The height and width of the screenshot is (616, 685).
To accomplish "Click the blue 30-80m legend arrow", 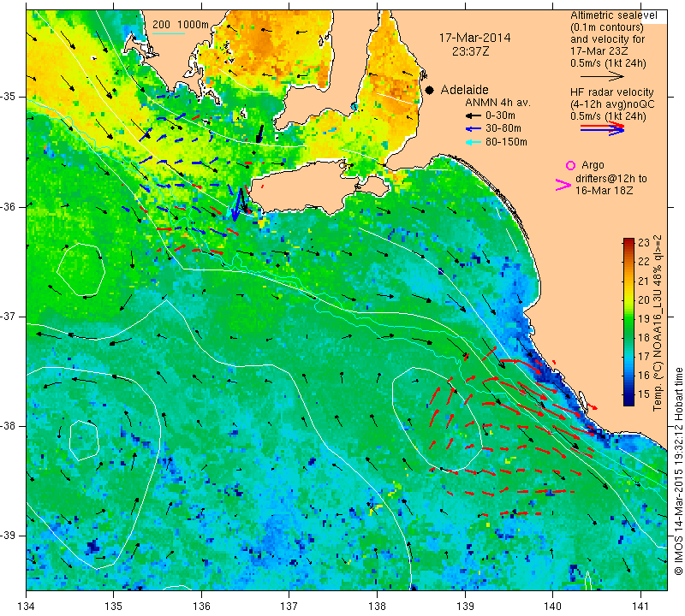I will (473, 129).
